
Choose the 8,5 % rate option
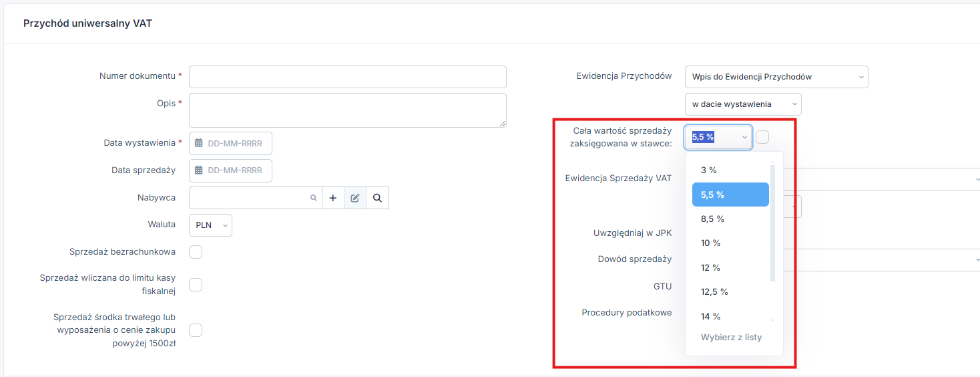(x=730, y=219)
